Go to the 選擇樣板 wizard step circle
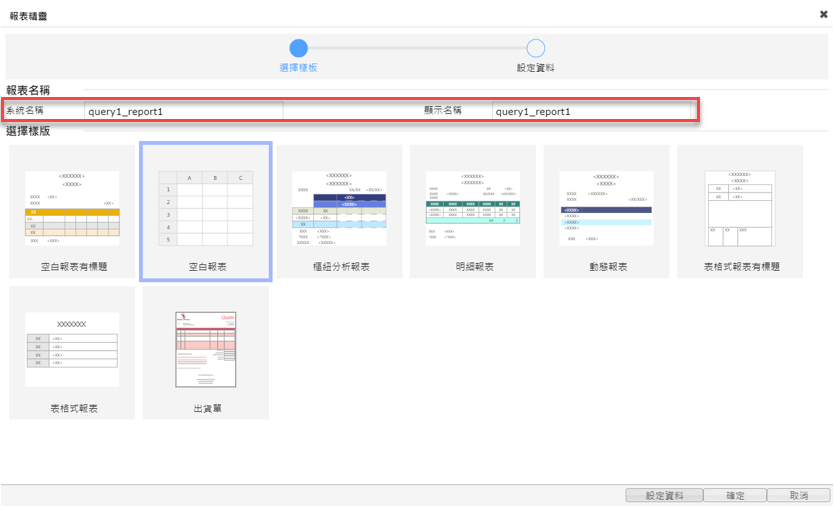Screen dimensions: 834x507 click(298, 48)
